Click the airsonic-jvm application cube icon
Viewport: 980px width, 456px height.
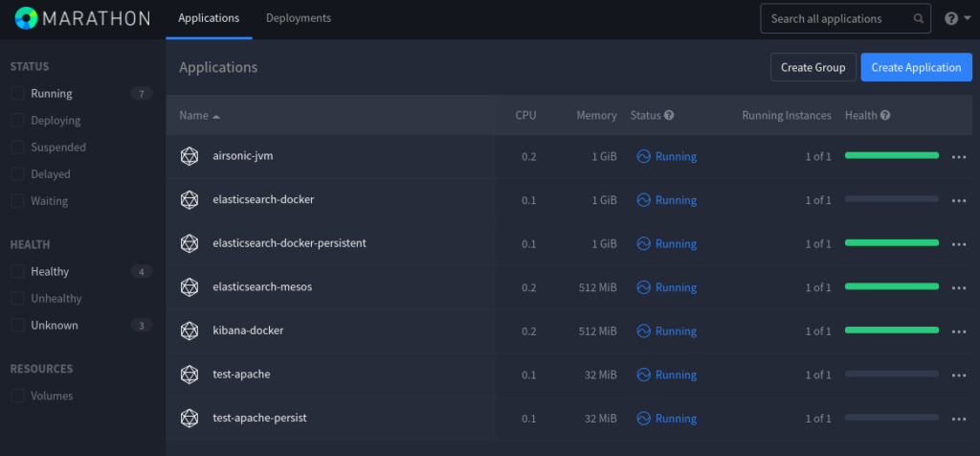pyautogui.click(x=189, y=156)
